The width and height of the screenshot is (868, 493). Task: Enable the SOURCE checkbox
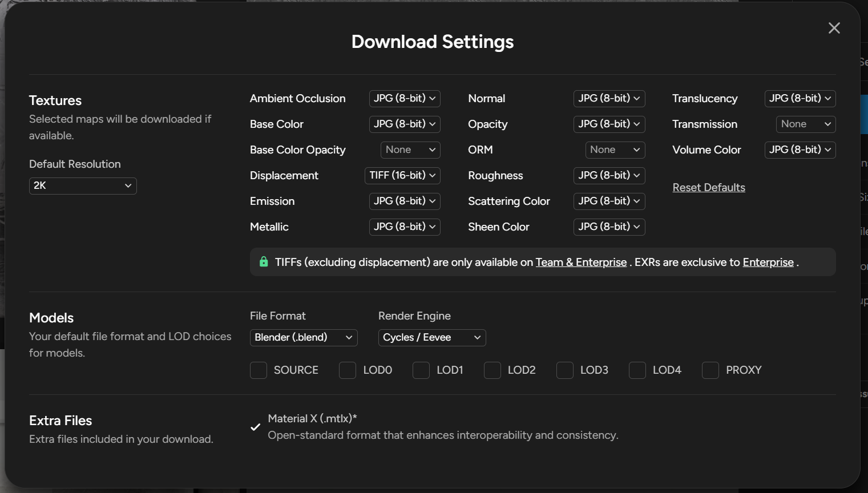point(258,370)
